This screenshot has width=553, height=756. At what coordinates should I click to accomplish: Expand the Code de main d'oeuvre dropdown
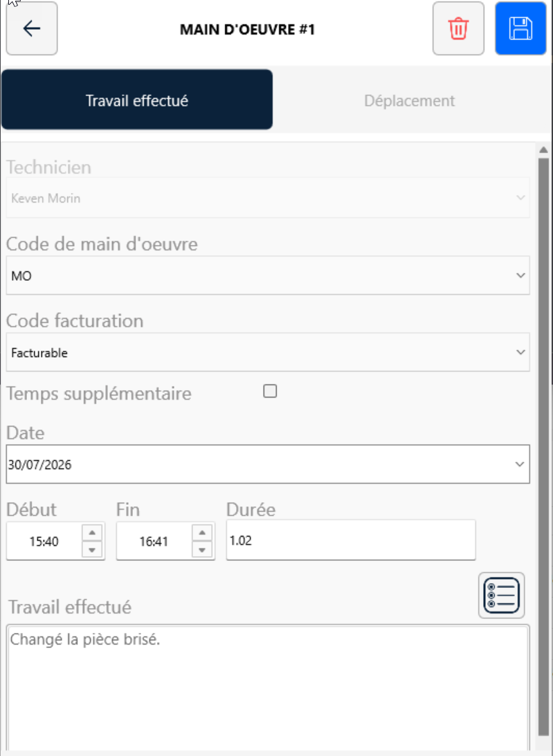click(268, 275)
